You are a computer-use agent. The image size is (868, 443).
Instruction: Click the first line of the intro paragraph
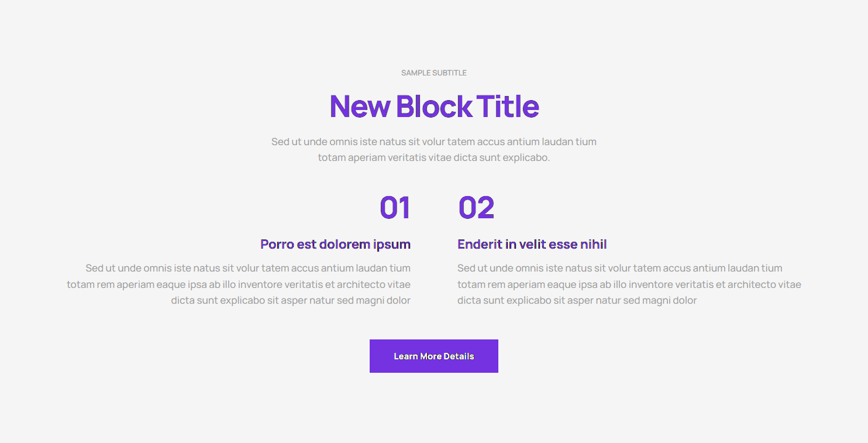coord(433,142)
